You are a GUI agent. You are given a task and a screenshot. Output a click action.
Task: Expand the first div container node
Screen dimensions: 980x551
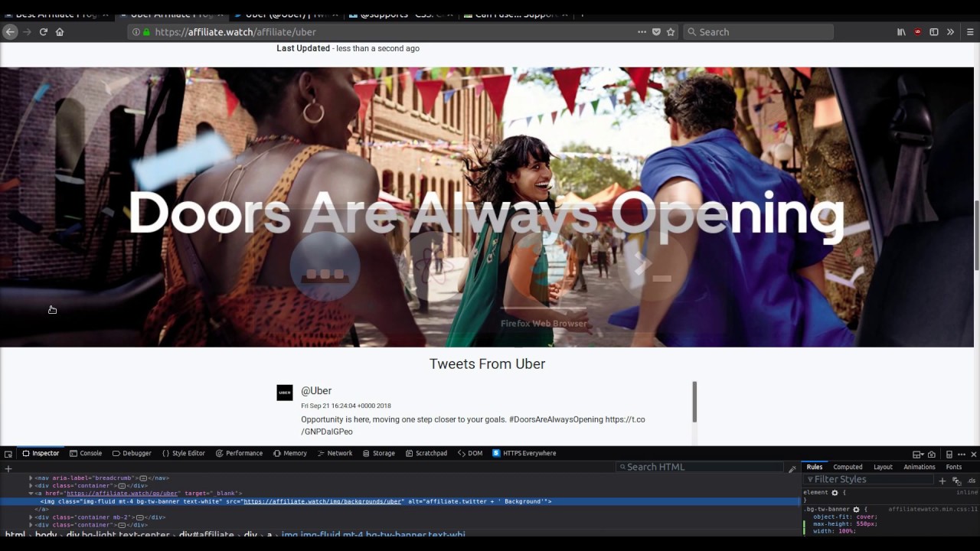coord(31,486)
